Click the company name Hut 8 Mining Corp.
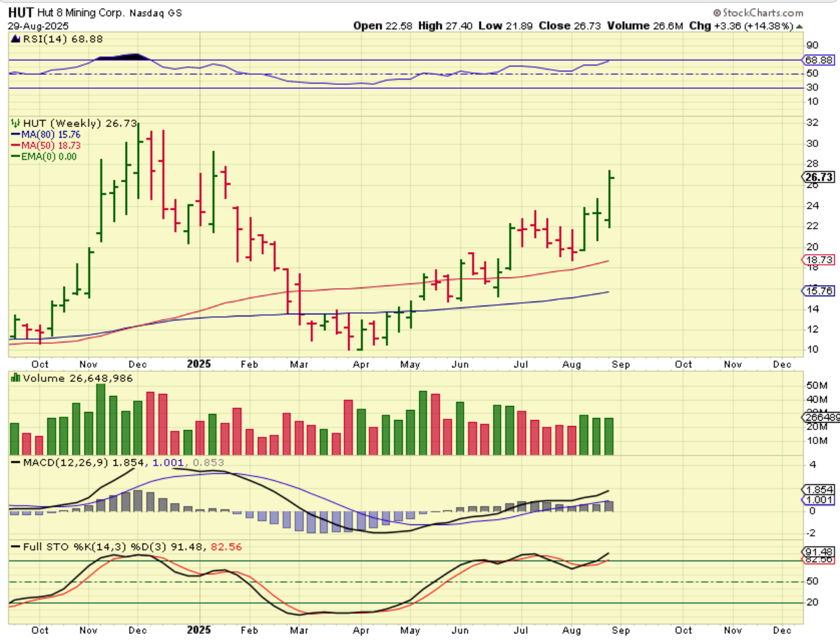Screen dimensions: 840x640 (80, 13)
